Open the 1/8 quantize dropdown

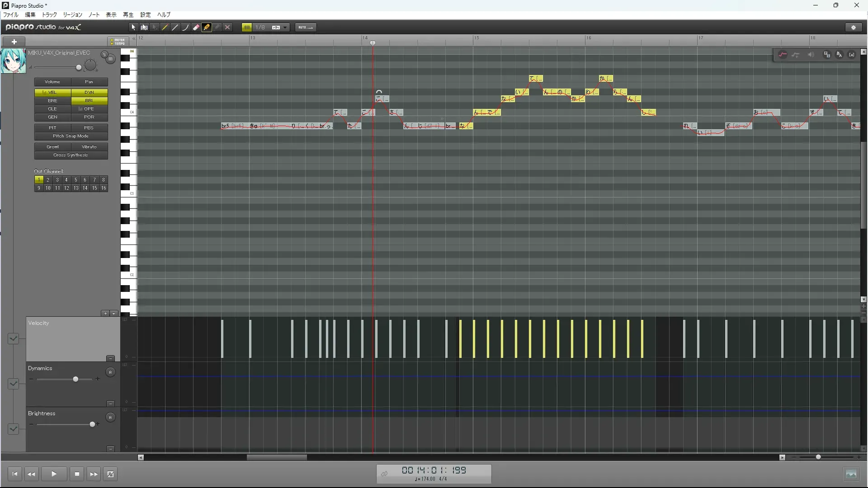285,28
